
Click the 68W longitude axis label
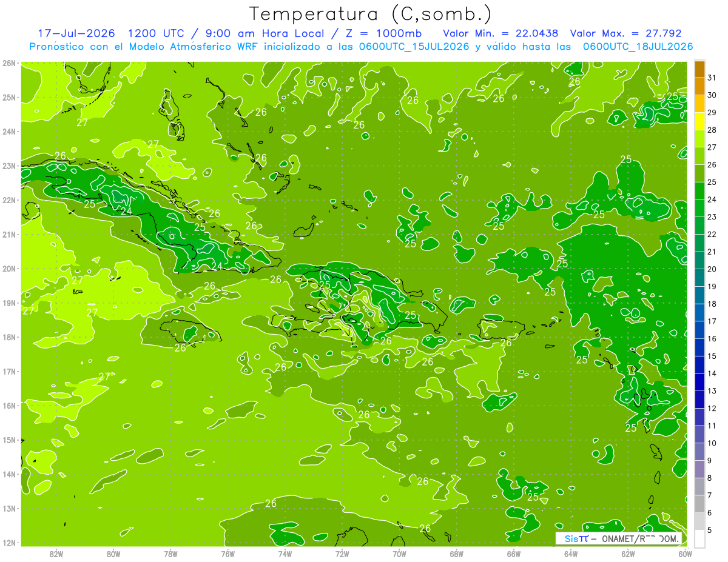pyautogui.click(x=457, y=553)
